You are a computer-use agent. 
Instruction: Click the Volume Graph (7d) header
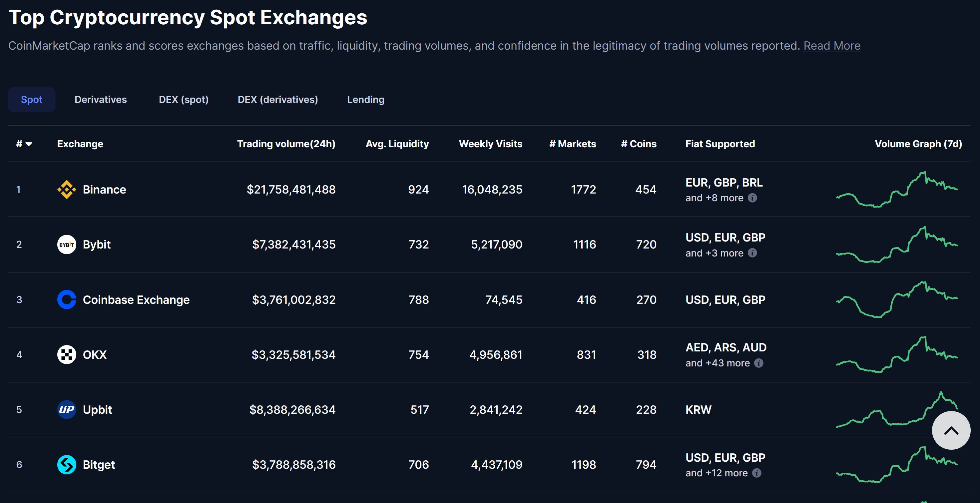(x=918, y=144)
